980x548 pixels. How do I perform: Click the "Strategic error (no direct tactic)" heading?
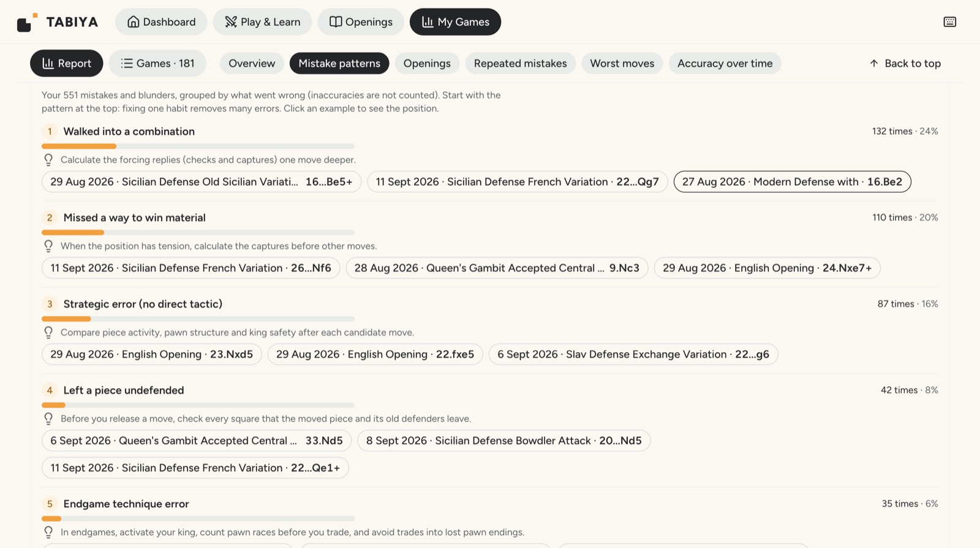(x=143, y=304)
